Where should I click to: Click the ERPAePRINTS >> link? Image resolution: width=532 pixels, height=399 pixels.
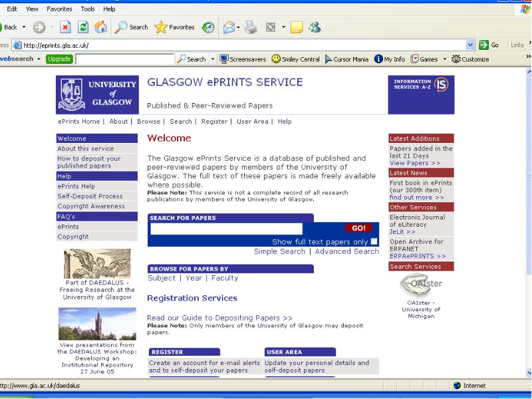pyautogui.click(x=418, y=256)
